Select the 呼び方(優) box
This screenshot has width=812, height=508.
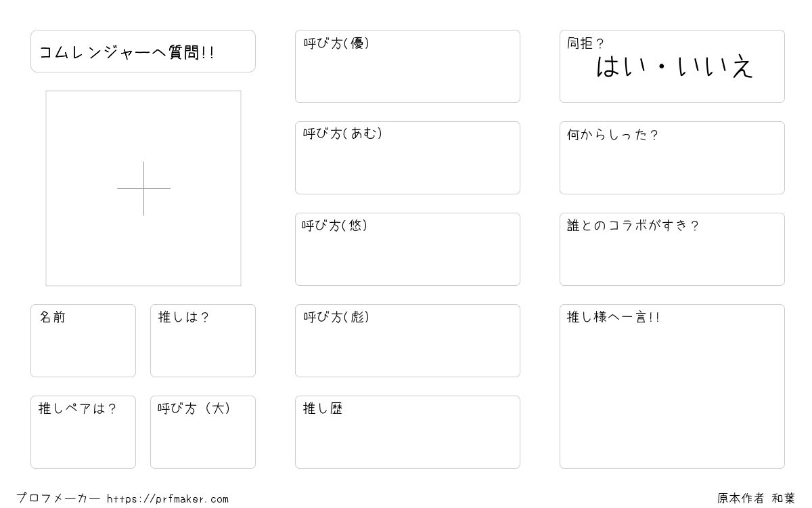click(407, 66)
